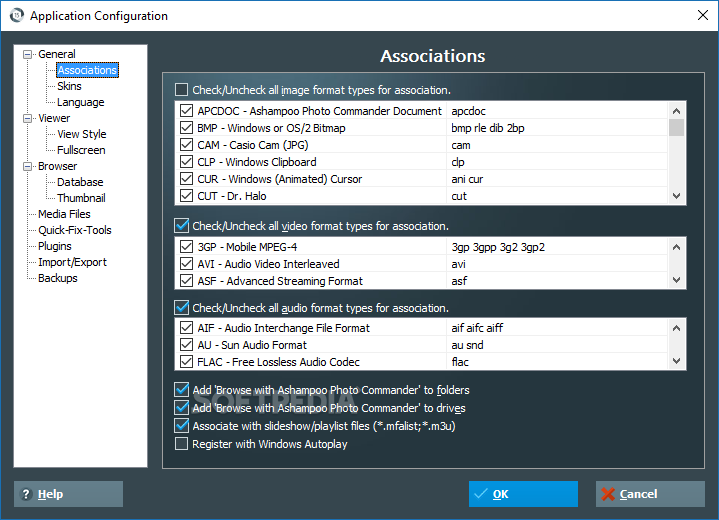719x520 pixels.
Task: Uncheck AIF Audio Interchange File Format
Action: click(186, 327)
